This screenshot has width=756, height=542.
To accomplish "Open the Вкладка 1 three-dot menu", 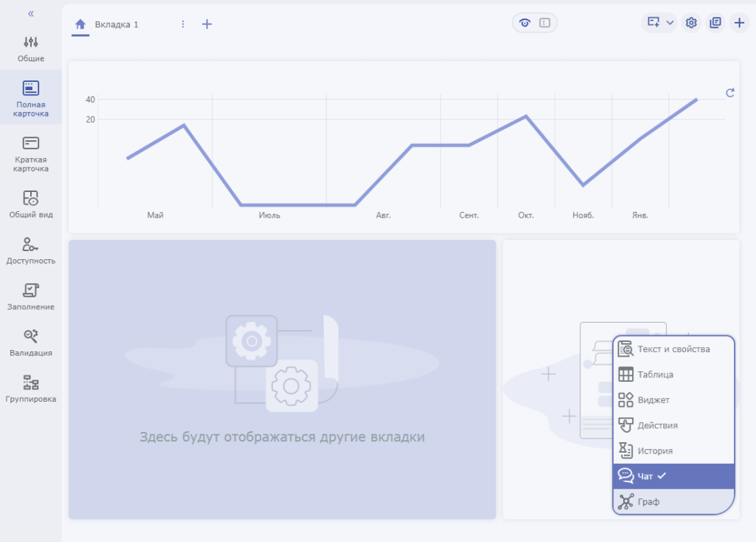I will pyautogui.click(x=183, y=24).
